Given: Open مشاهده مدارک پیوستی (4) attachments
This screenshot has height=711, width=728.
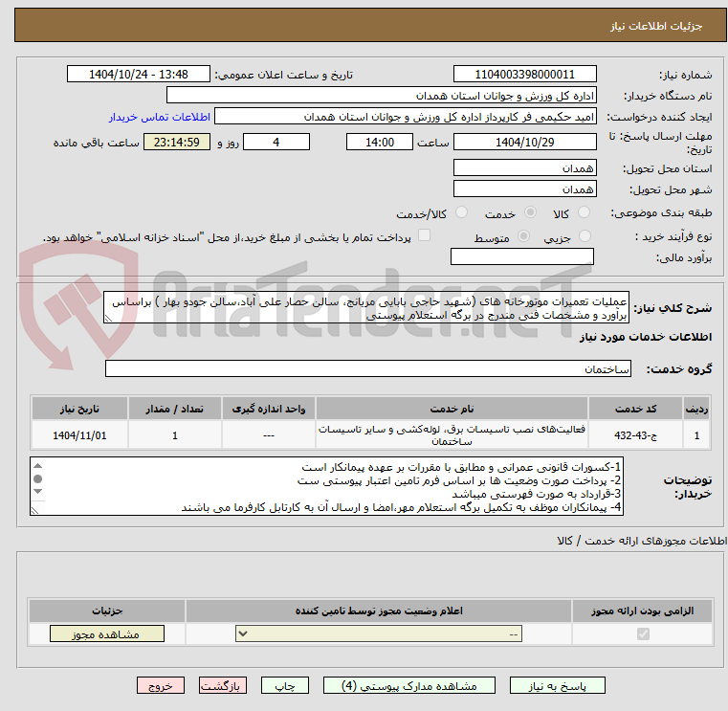Looking at the screenshot, I should click(409, 685).
